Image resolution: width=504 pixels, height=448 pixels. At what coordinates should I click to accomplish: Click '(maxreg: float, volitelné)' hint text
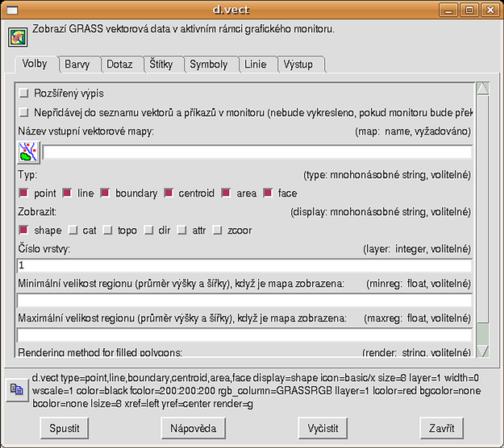click(417, 318)
